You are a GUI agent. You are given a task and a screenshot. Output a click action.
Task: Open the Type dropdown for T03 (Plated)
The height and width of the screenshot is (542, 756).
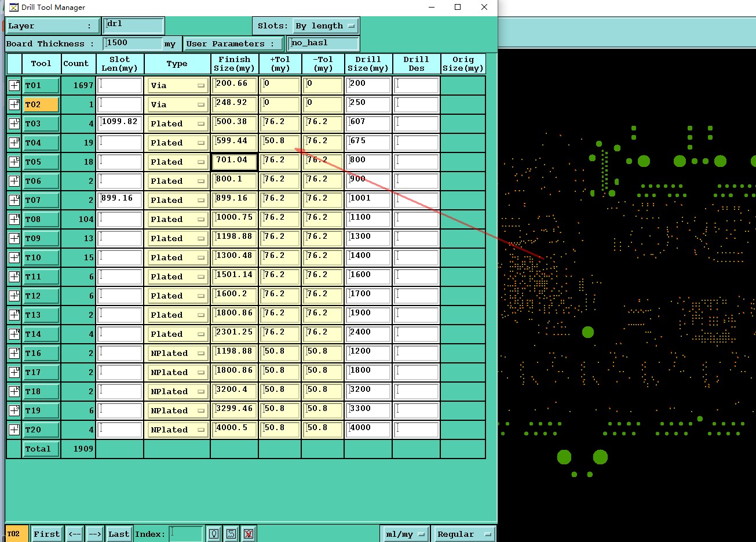tap(177, 123)
